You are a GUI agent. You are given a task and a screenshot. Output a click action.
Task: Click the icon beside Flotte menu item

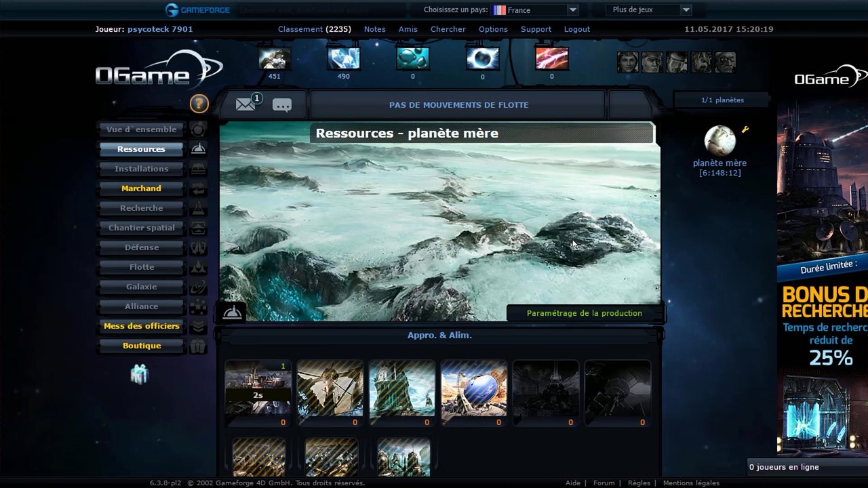click(x=198, y=267)
